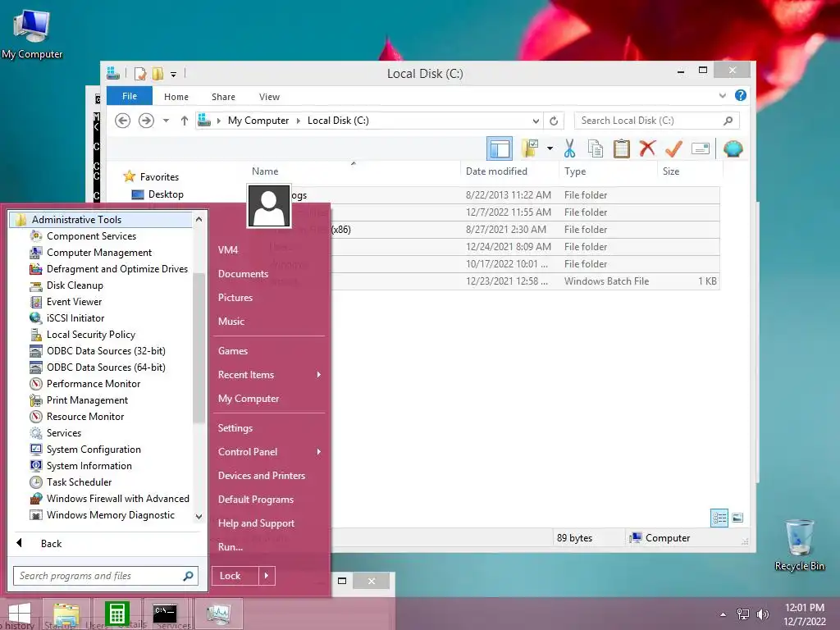This screenshot has width=840, height=630.
Task: Start Disk Cleanup
Action: 75,285
